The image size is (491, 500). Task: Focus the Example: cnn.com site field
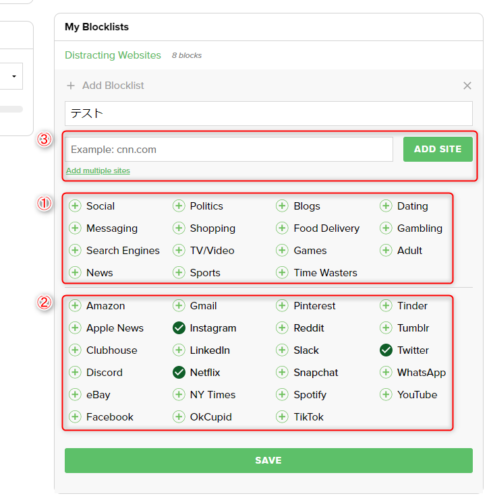click(x=229, y=149)
